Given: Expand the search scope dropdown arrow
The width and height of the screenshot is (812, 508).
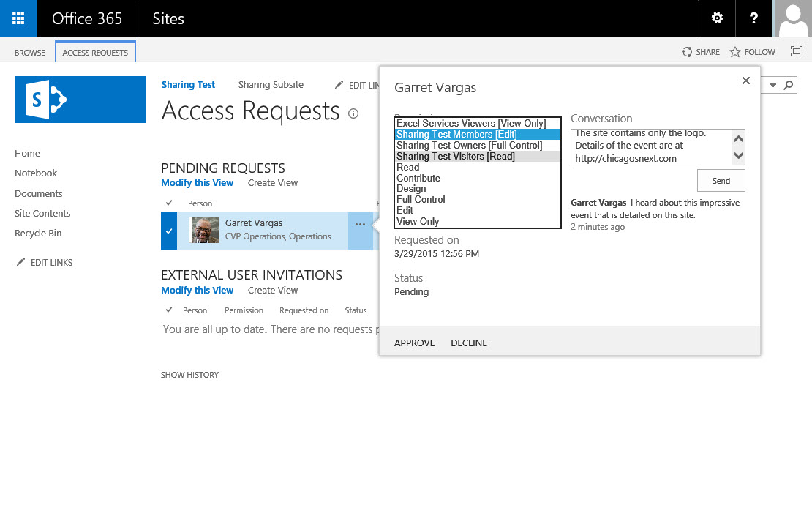Looking at the screenshot, I should (x=772, y=85).
